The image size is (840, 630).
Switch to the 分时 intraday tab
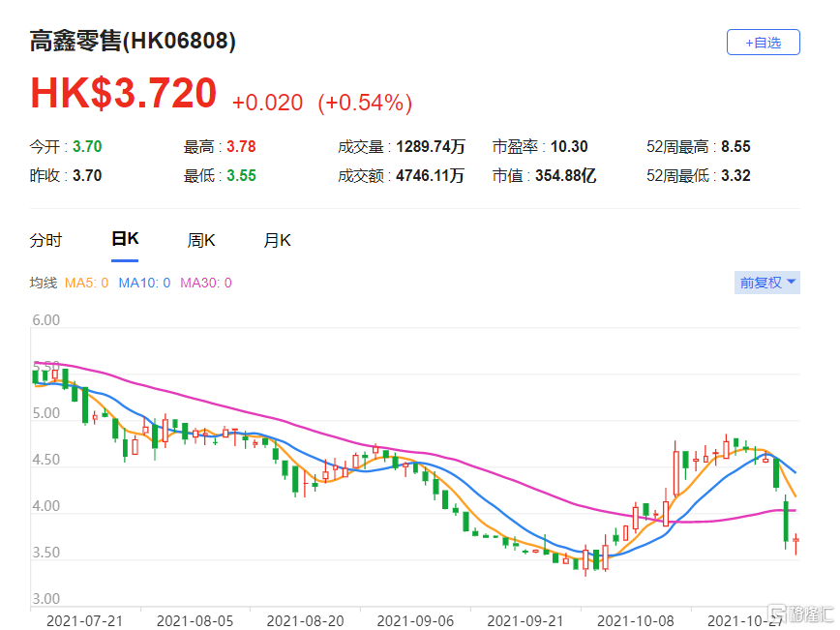point(45,241)
